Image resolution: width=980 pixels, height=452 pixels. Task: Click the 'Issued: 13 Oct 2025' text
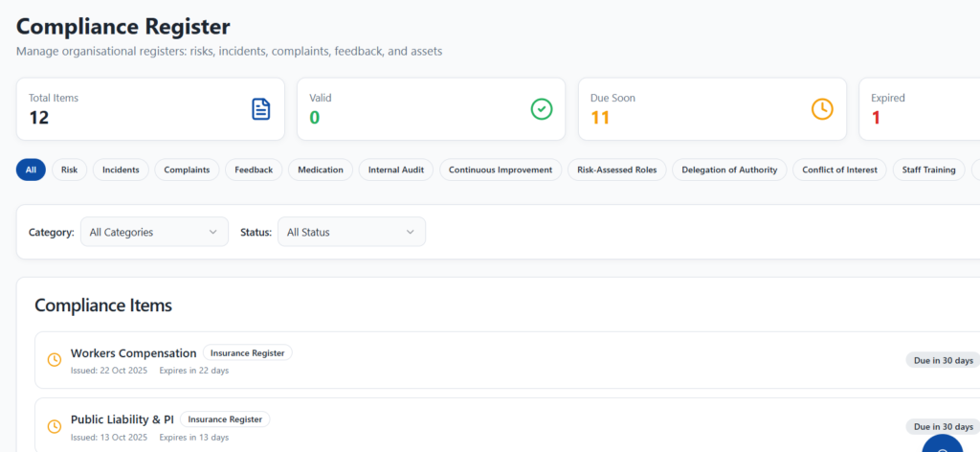coord(109,437)
